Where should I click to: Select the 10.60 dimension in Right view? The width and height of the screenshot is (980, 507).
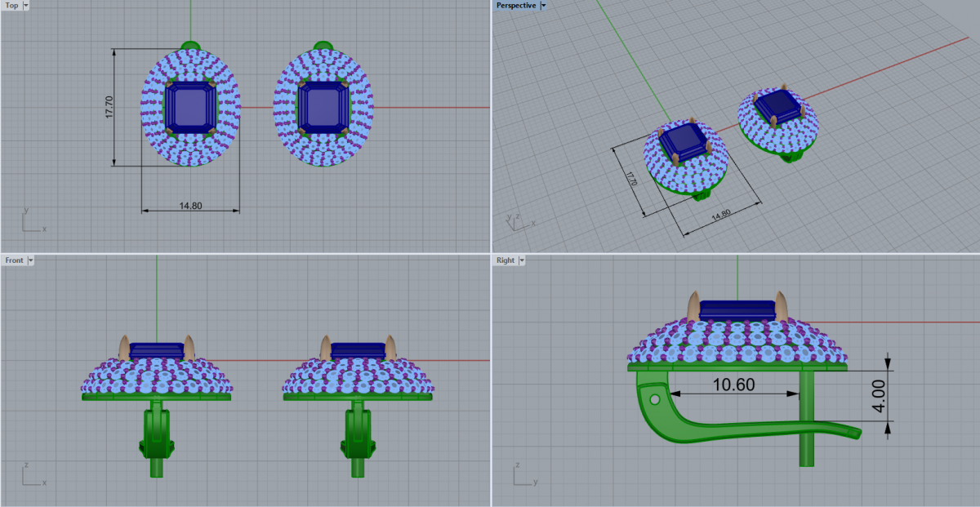[x=734, y=385]
